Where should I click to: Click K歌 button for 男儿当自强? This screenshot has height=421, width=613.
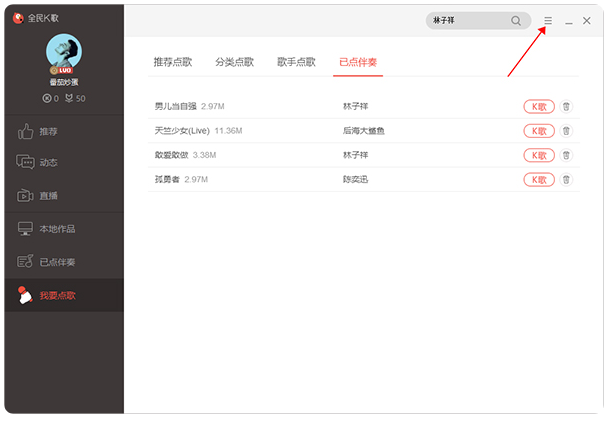pos(539,106)
